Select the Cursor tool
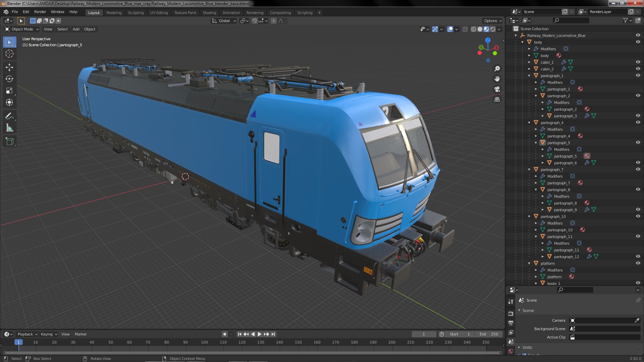This screenshot has height=362, width=644. click(9, 54)
